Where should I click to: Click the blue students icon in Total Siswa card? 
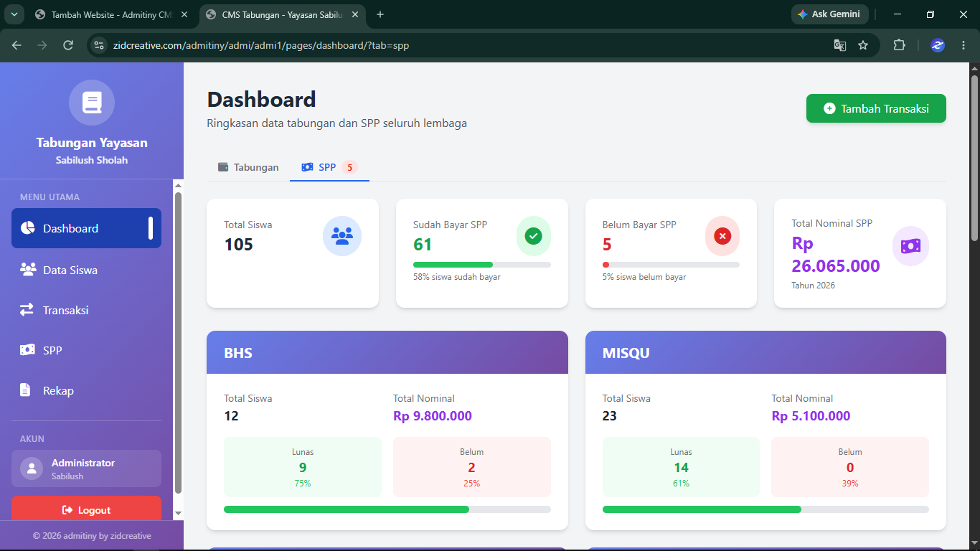[342, 236]
